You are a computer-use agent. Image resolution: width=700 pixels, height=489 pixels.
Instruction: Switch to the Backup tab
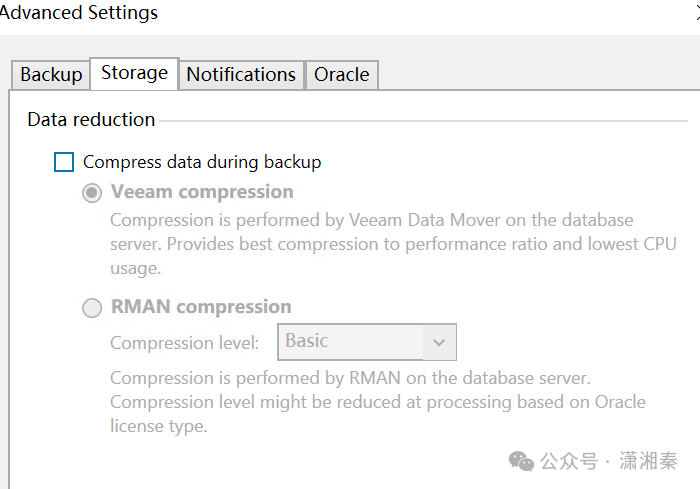(x=51, y=75)
